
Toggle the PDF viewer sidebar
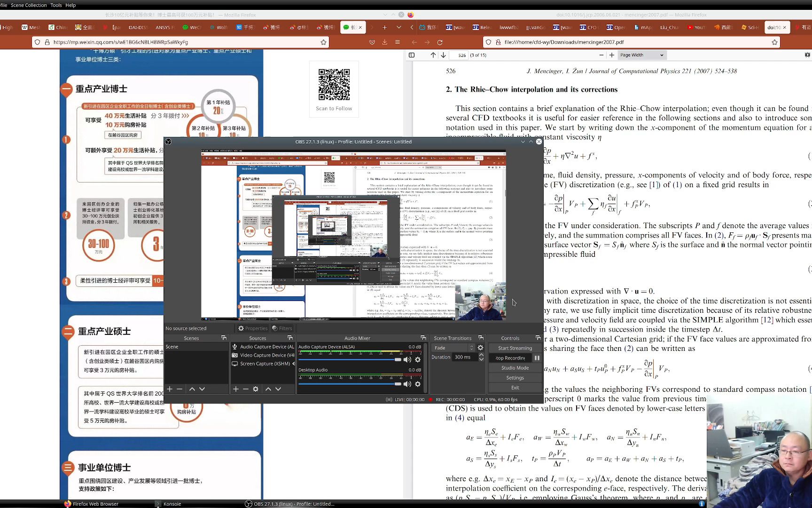point(412,55)
